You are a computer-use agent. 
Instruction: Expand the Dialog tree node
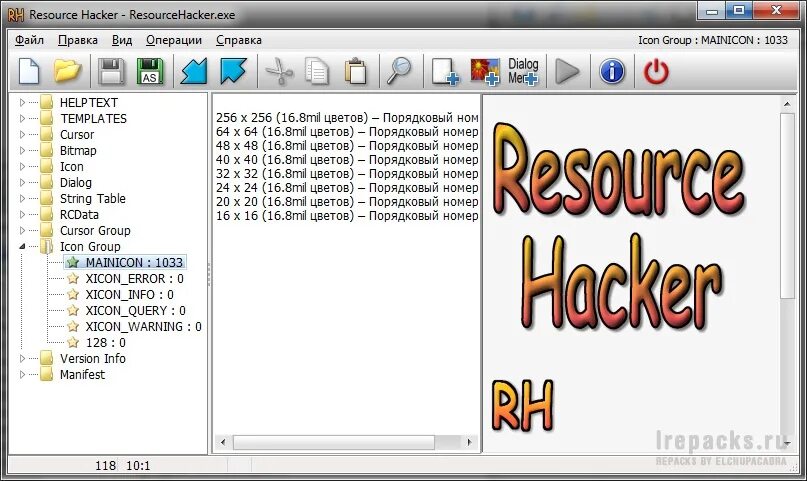pos(22,182)
